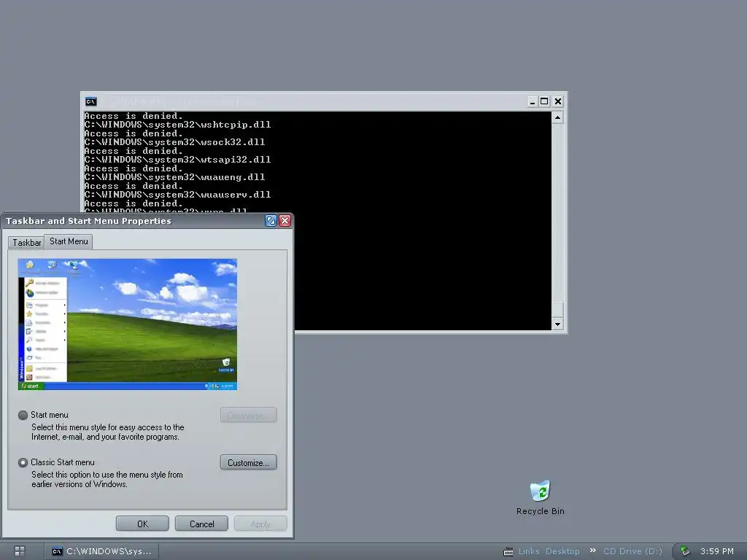
Task: Click the console scrollbar down arrow
Action: [x=557, y=324]
